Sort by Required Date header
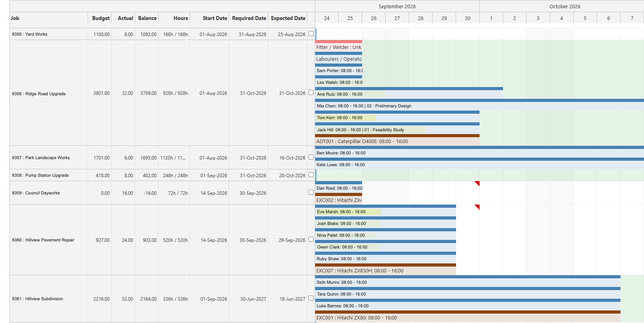The height and width of the screenshot is (323, 644). point(249,18)
